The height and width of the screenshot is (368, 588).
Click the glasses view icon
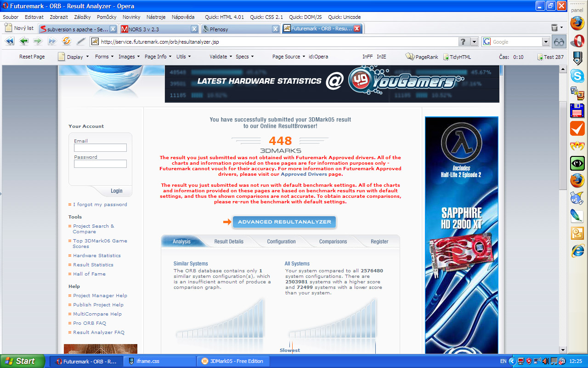point(559,42)
